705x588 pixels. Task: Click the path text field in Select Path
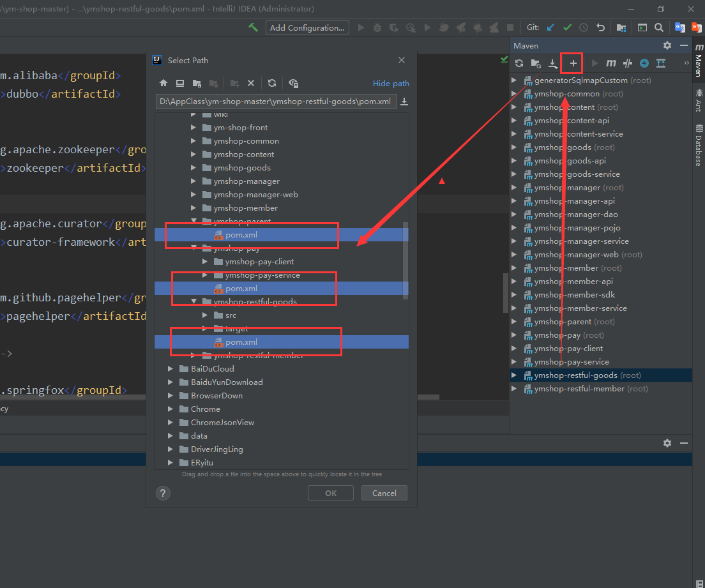[276, 102]
